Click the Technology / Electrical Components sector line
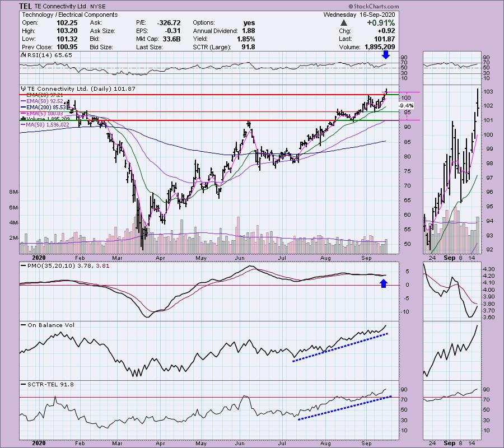The height and width of the screenshot is (448, 504). 70,15
